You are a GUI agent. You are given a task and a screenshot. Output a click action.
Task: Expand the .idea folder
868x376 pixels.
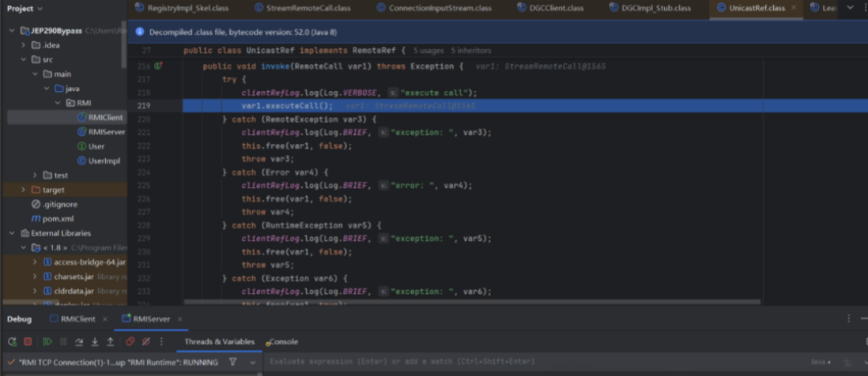coord(23,45)
